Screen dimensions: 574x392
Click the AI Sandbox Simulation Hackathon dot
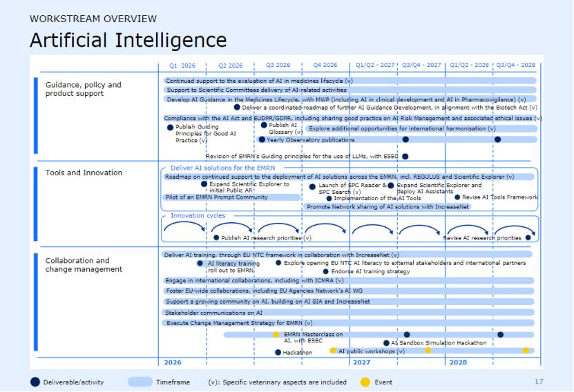386,342
